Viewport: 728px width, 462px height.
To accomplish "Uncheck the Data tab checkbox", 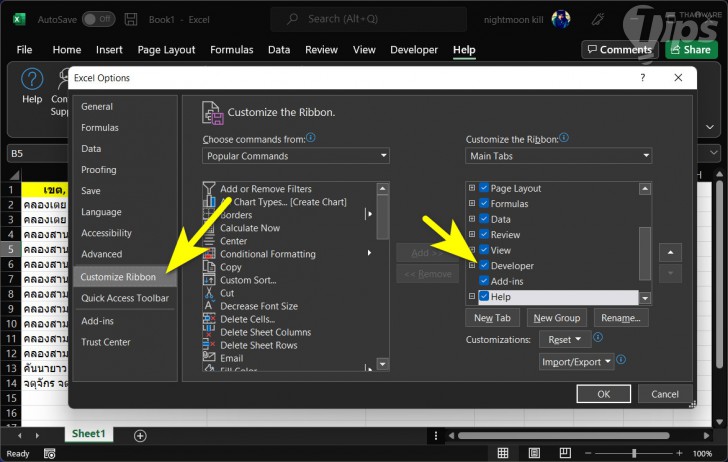I will 484,218.
